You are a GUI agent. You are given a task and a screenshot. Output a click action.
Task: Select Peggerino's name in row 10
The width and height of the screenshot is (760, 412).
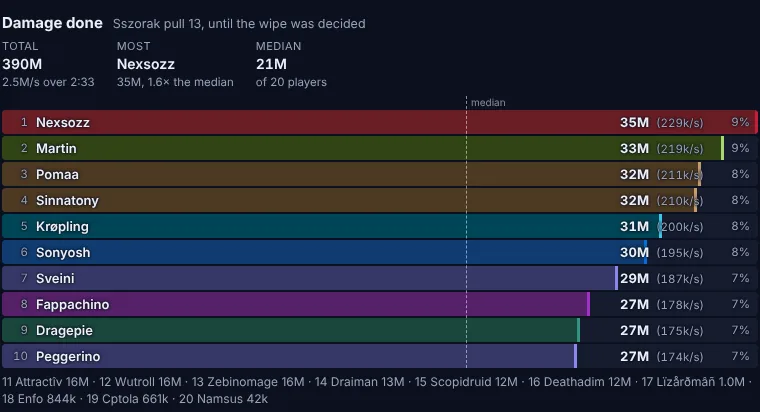68,357
